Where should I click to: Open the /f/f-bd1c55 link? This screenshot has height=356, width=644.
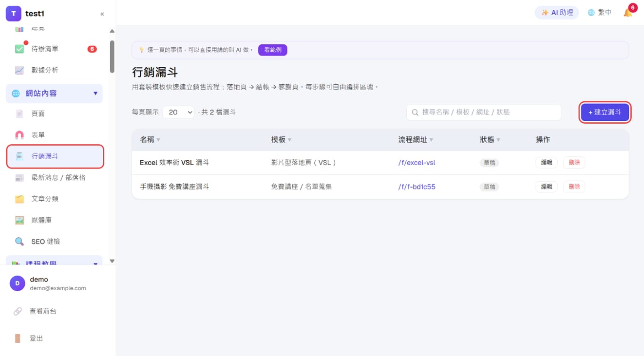coord(417,187)
